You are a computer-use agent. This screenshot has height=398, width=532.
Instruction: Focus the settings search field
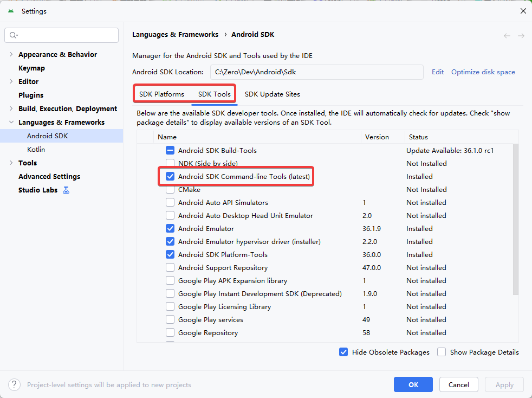61,35
